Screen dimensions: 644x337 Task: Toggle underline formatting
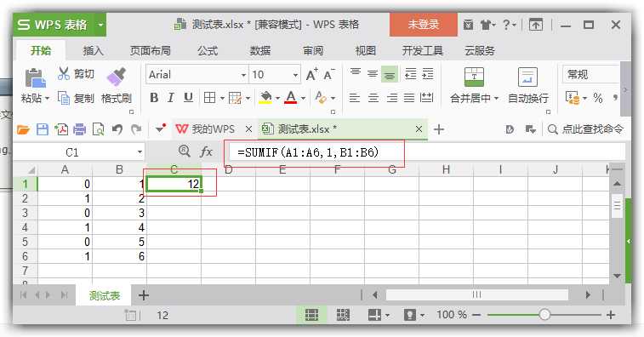point(188,98)
